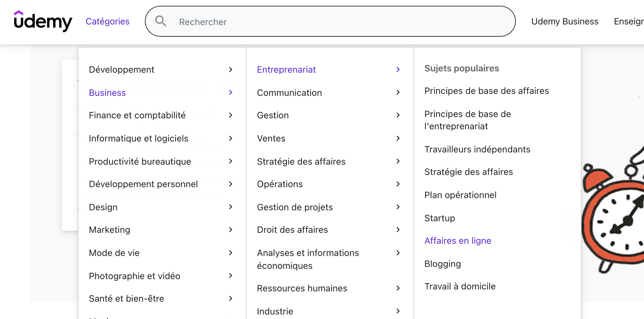The height and width of the screenshot is (319, 644).
Task: Open Travailleurs indépendants topic
Action: click(477, 149)
